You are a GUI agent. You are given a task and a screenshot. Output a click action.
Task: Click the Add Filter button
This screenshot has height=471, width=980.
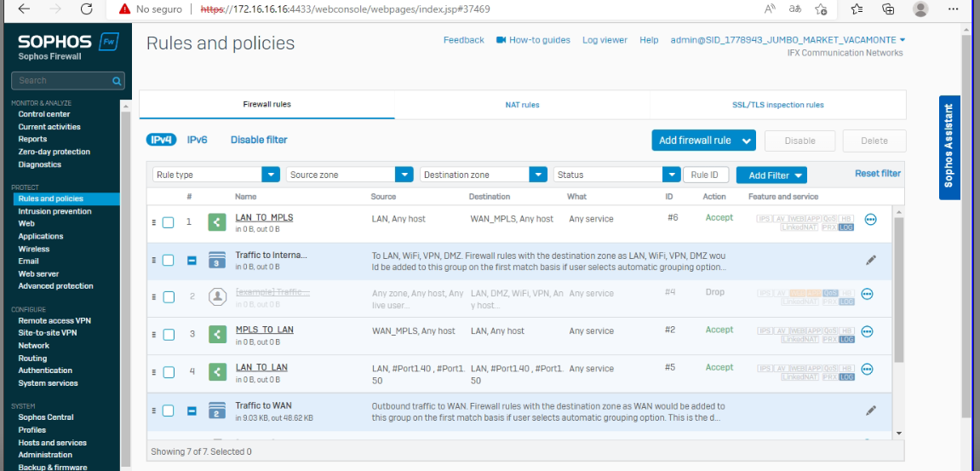[771, 175]
